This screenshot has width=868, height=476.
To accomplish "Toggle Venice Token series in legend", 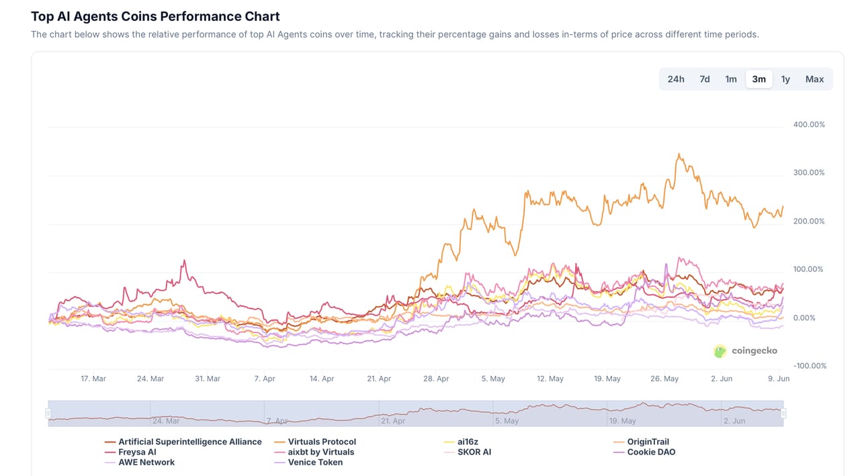I will [x=308, y=462].
